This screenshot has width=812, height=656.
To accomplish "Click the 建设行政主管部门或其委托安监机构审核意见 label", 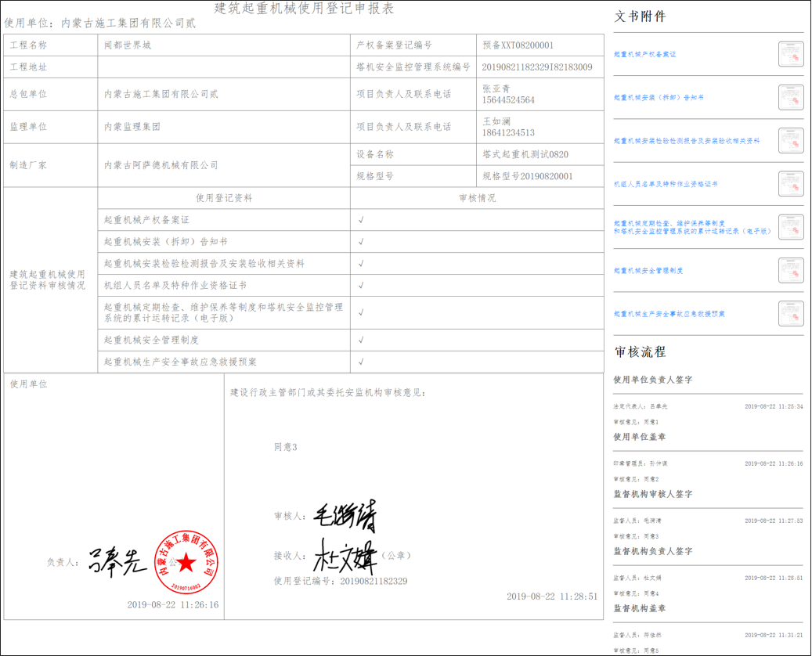I will pos(328,392).
